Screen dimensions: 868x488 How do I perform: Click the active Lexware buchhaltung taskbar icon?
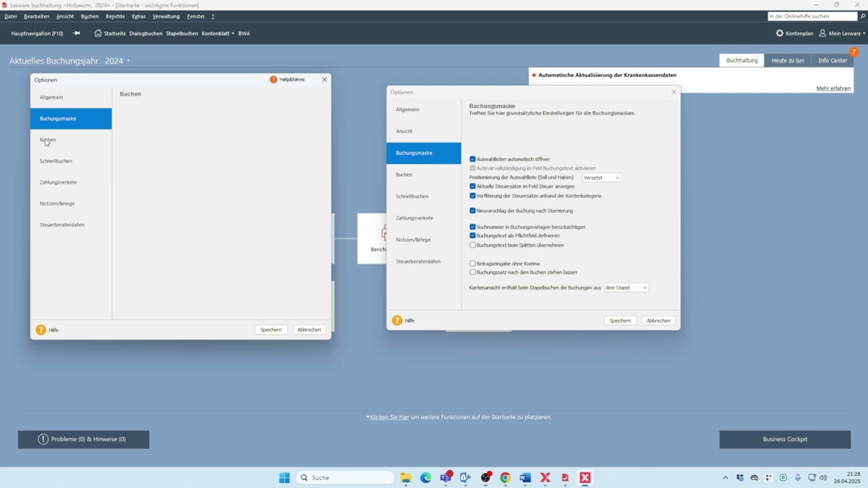click(x=585, y=478)
